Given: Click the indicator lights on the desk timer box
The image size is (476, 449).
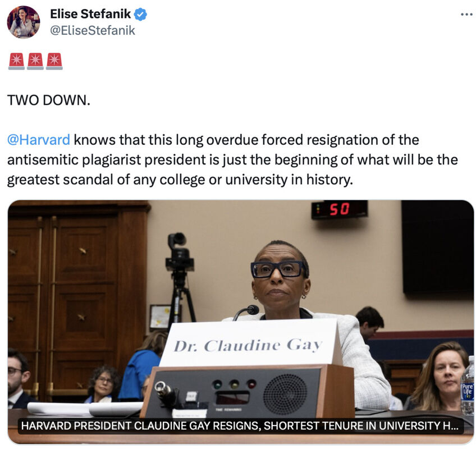Looking at the screenshot, I should pyautogui.click(x=234, y=384).
